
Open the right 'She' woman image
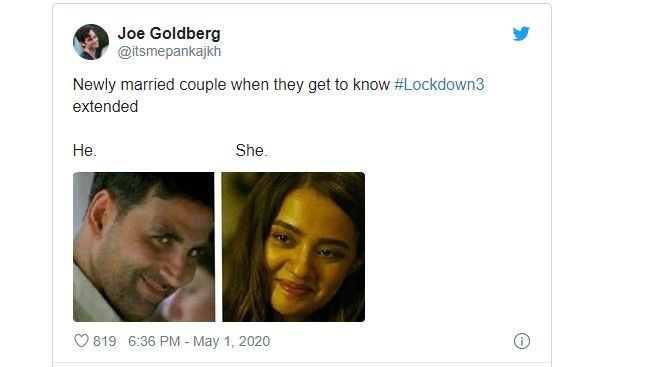coord(293,247)
